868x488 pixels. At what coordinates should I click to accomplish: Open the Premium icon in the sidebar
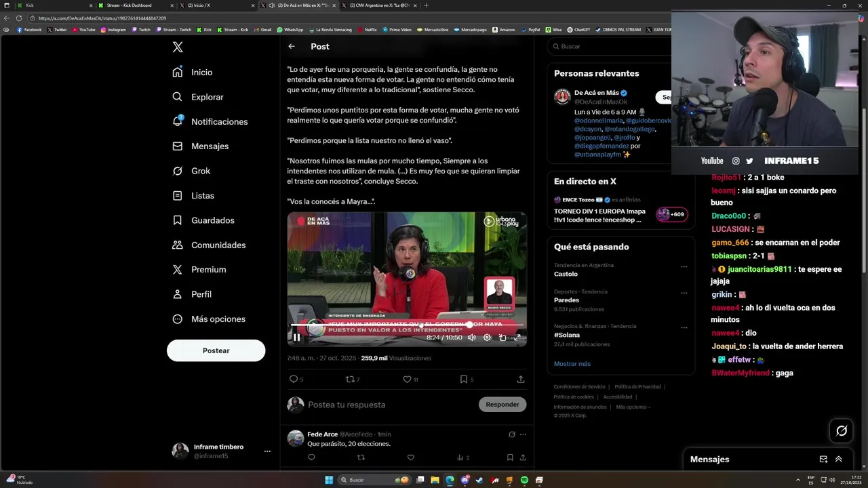coord(178,269)
